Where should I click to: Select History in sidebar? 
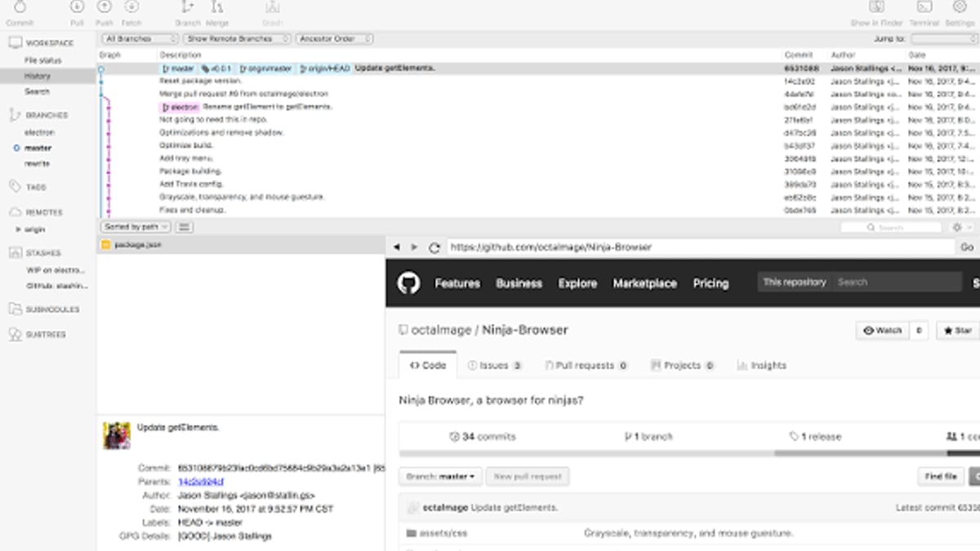[38, 76]
